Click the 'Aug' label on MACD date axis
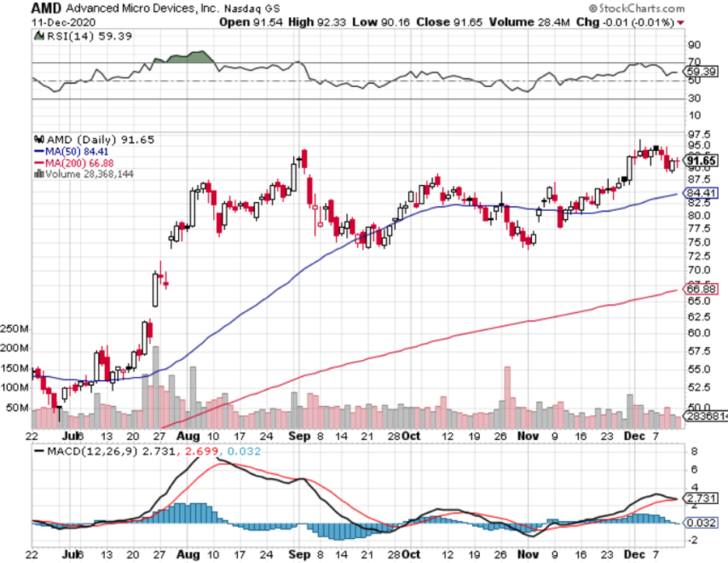The image size is (728, 563). coord(188,554)
